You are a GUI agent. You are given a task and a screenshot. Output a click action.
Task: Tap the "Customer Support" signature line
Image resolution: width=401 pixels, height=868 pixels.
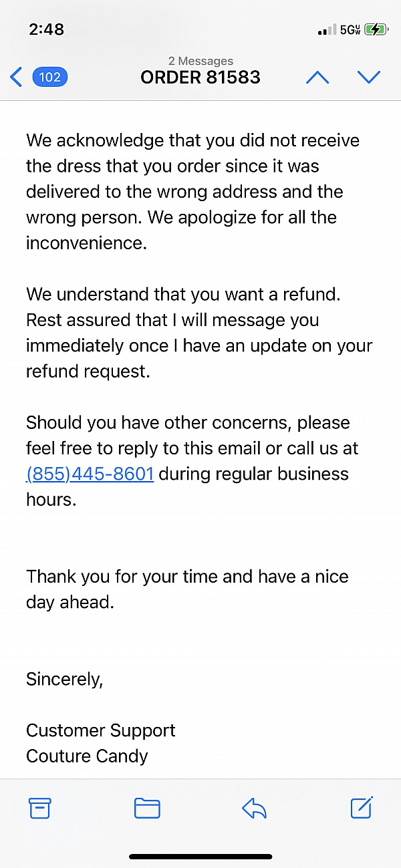(101, 730)
